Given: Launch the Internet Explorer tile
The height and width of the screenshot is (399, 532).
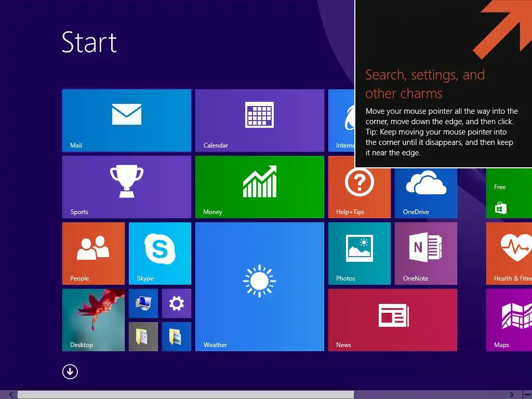Looking at the screenshot, I should tap(341, 121).
